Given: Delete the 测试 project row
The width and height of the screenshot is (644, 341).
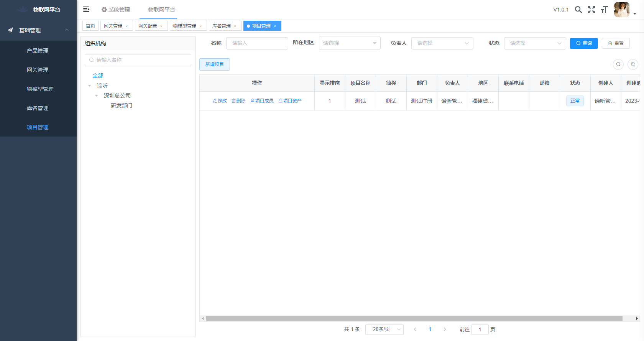Looking at the screenshot, I should pos(238,101).
